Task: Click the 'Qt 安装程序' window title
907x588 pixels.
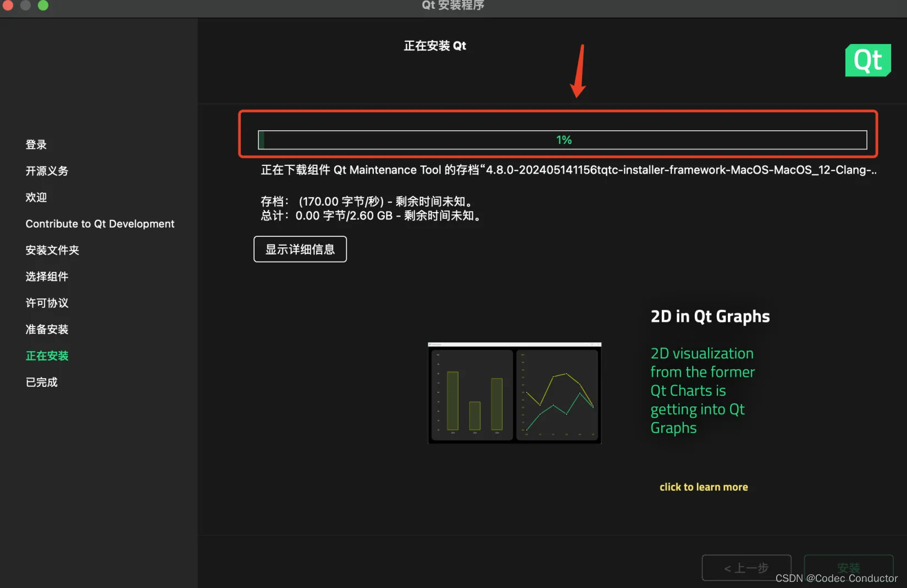Action: [453, 5]
